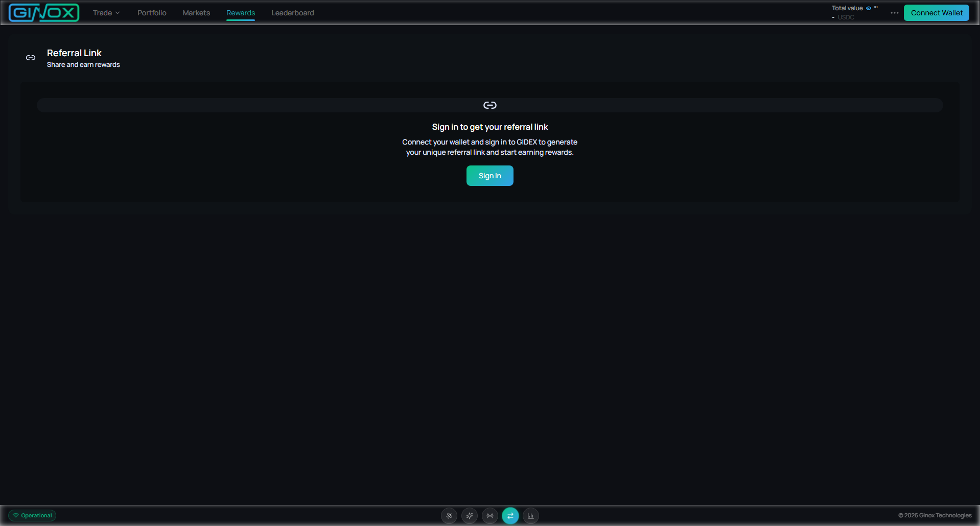This screenshot has width=980, height=526.
Task: Toggle total value visibility eye icon
Action: [x=869, y=8]
